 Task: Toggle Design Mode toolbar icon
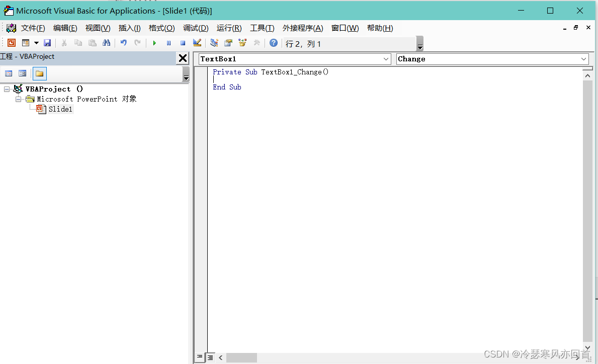[197, 43]
